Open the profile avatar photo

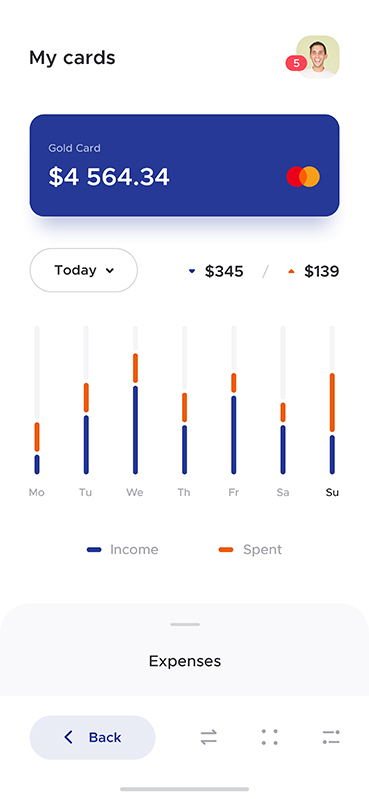pos(318,57)
